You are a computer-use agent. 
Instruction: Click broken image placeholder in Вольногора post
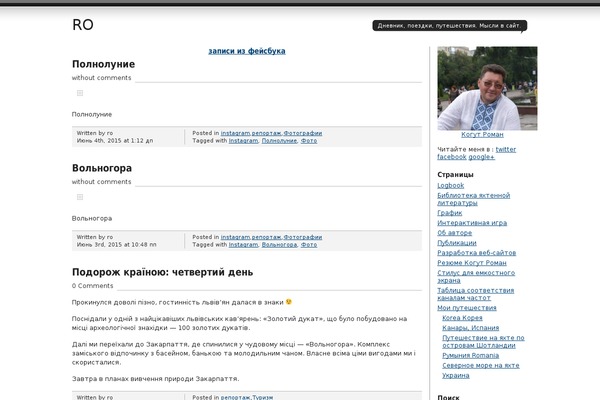tap(80, 197)
